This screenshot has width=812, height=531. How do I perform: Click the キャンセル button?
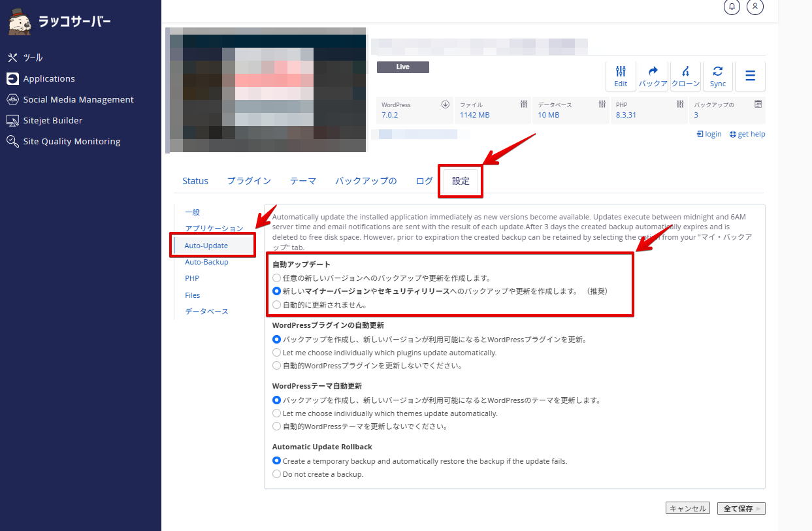pos(687,509)
